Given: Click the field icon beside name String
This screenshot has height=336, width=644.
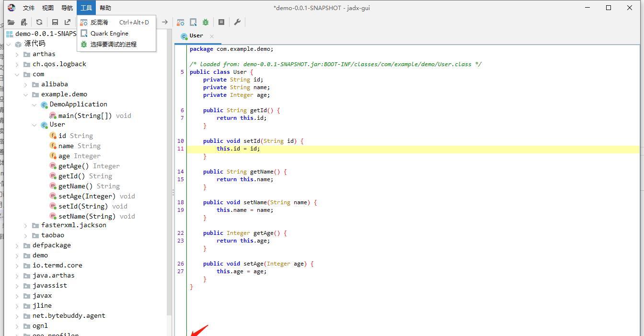Looking at the screenshot, I should pos(53,146).
